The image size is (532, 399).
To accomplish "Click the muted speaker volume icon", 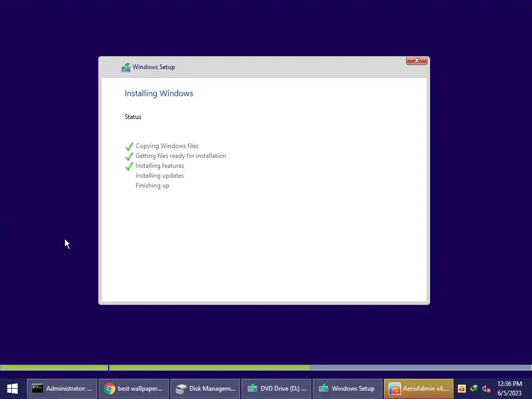I will tap(486, 389).
